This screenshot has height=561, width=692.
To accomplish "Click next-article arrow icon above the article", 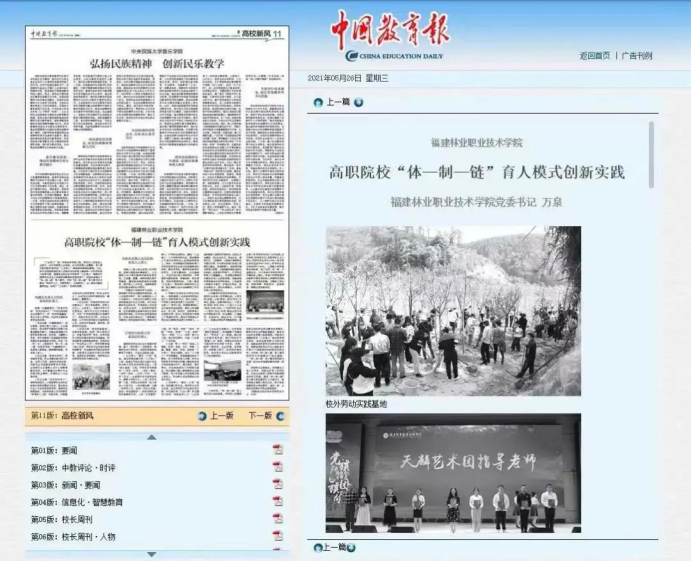I will 358,102.
